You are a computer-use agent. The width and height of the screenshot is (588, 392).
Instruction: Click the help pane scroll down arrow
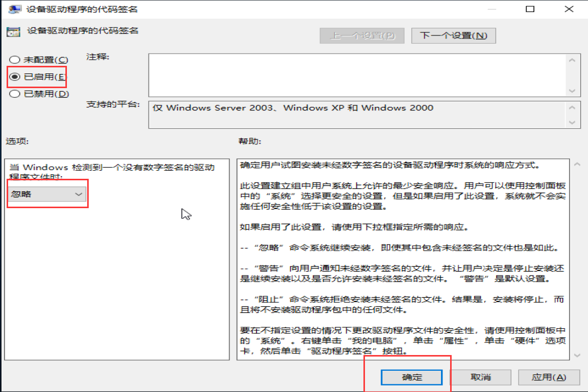[x=577, y=355]
